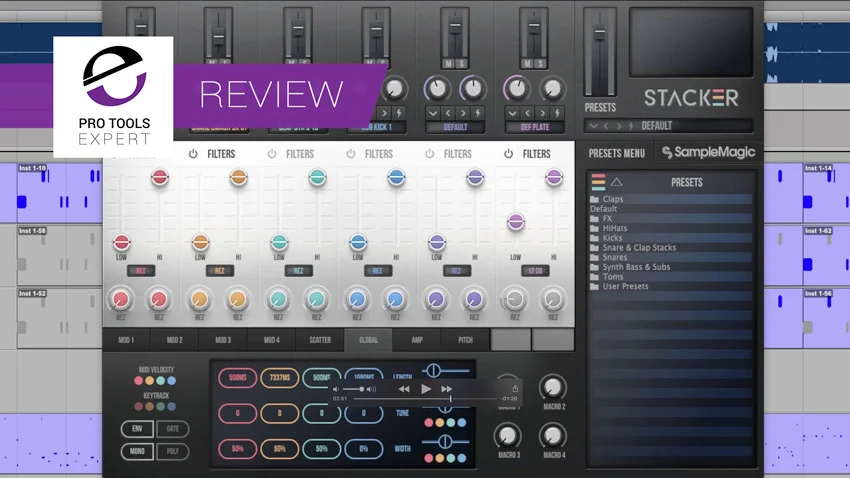
Task: Switch to the MOD 4 tab
Action: coord(272,340)
